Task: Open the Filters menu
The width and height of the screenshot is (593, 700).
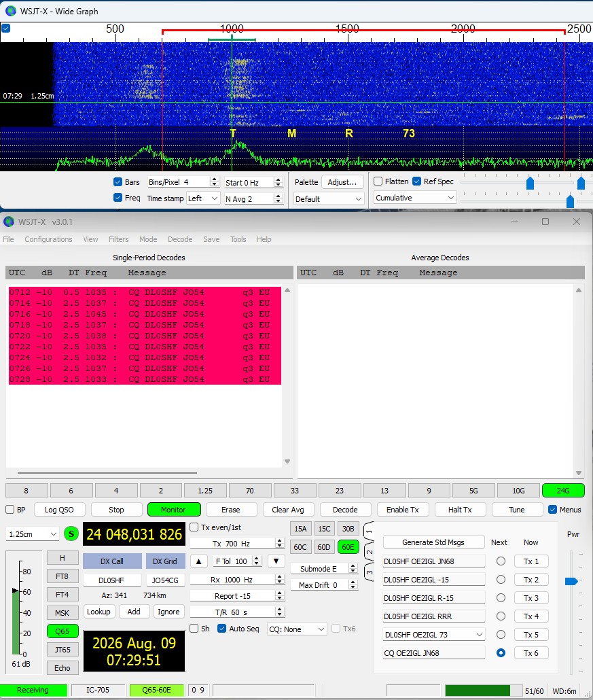Action: click(118, 239)
